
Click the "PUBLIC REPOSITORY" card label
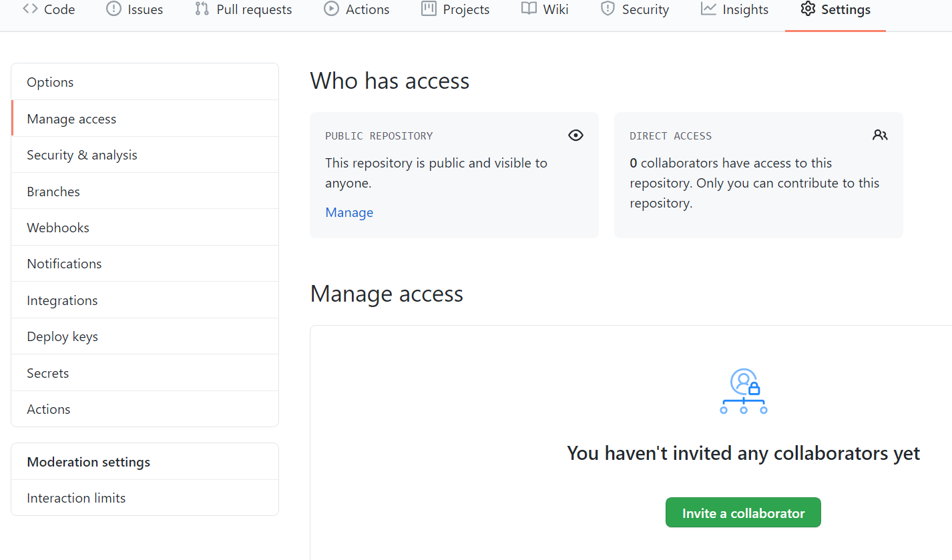click(379, 135)
